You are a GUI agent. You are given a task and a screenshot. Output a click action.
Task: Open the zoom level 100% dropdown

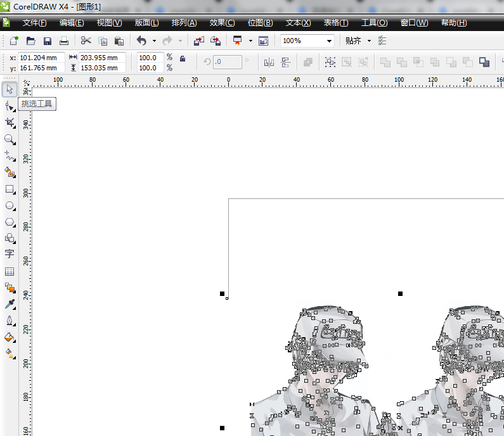[329, 41]
